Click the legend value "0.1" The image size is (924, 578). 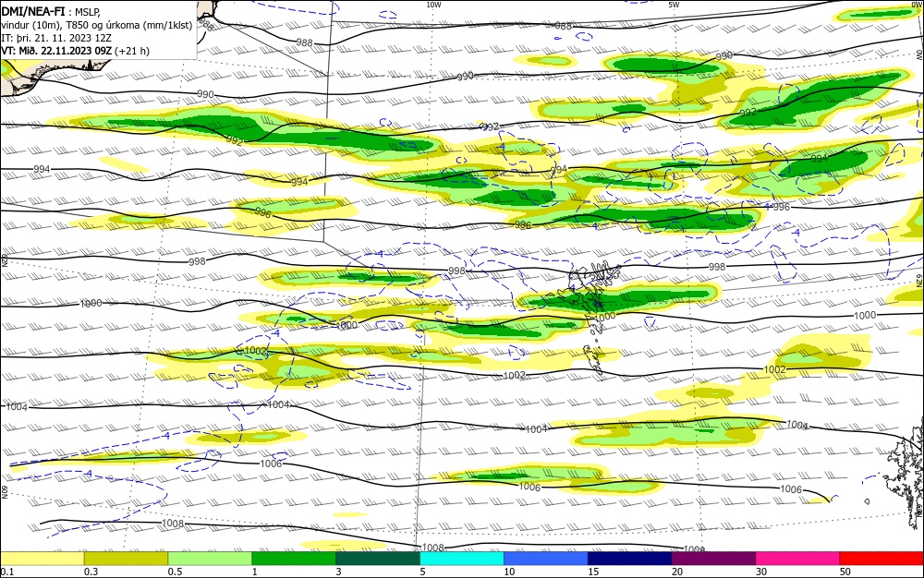click(7, 572)
